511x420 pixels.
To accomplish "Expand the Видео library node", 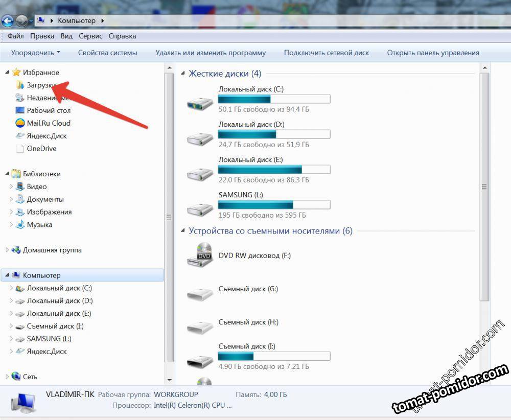I will (x=11, y=186).
